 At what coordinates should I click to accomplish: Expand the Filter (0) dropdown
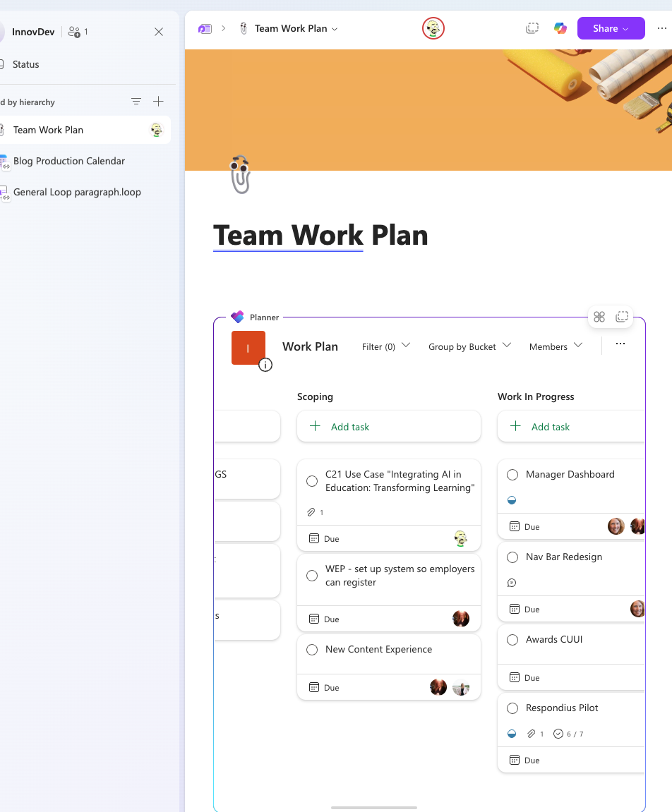point(385,346)
